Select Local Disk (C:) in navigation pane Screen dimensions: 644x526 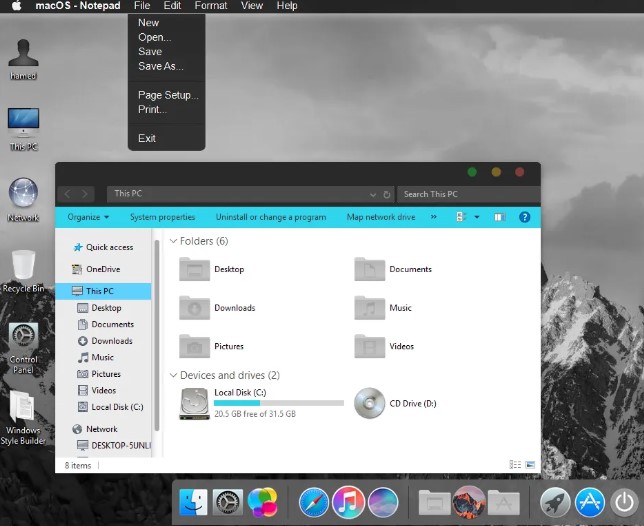(x=110, y=407)
